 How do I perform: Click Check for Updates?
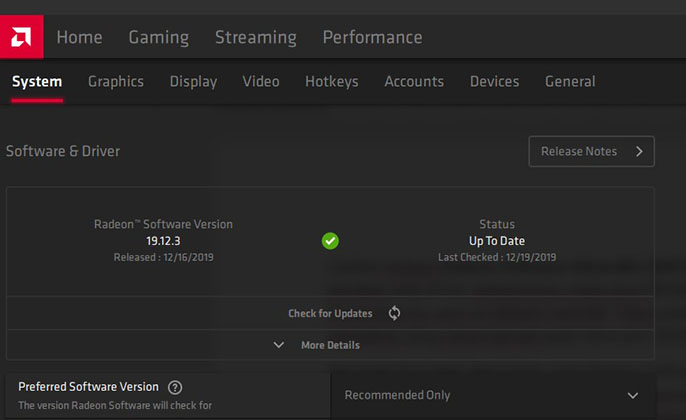coord(330,313)
